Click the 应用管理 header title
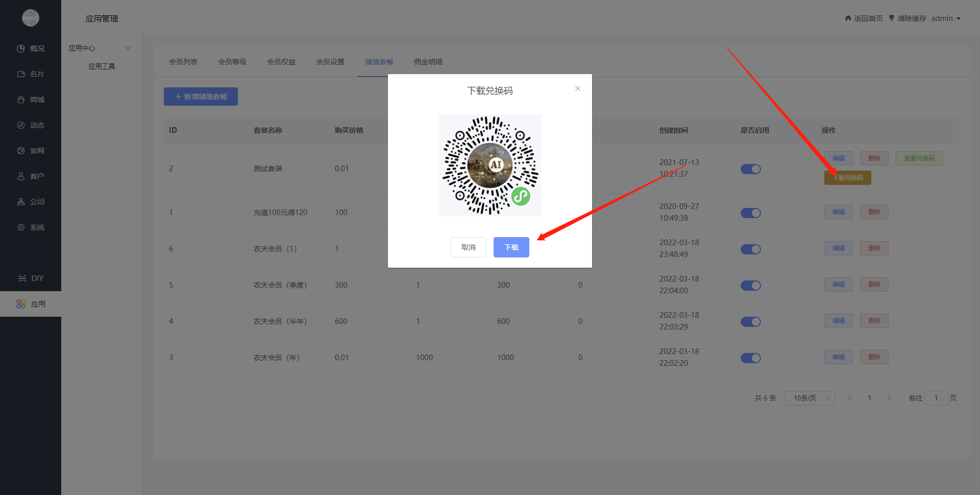 (x=102, y=18)
